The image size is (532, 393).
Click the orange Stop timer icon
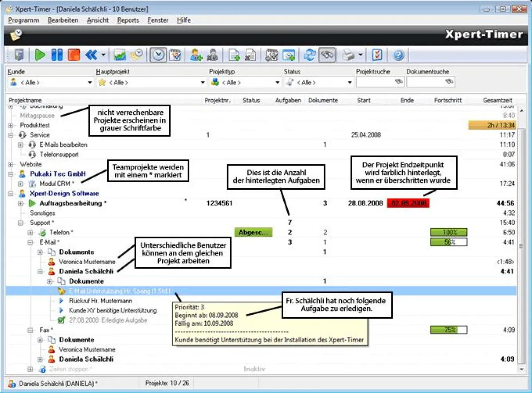(x=74, y=55)
